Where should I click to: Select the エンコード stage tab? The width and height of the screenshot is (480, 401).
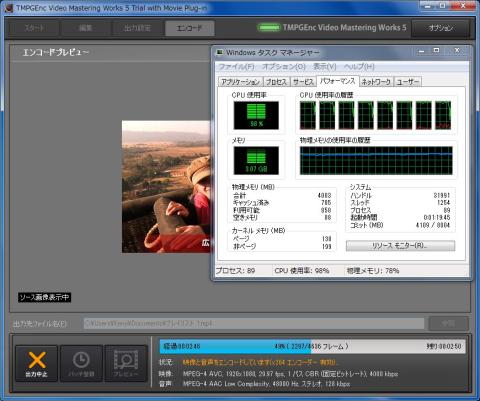(x=189, y=28)
